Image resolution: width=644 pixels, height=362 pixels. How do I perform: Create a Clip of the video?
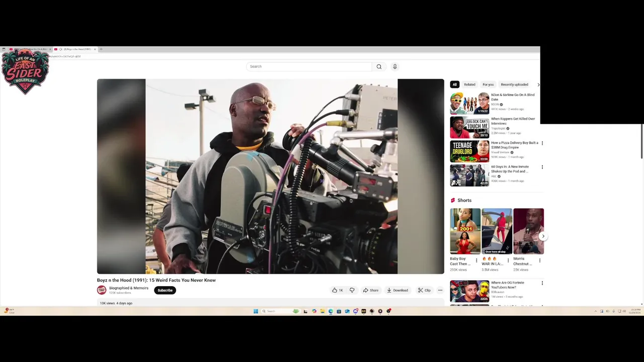pos(424,290)
